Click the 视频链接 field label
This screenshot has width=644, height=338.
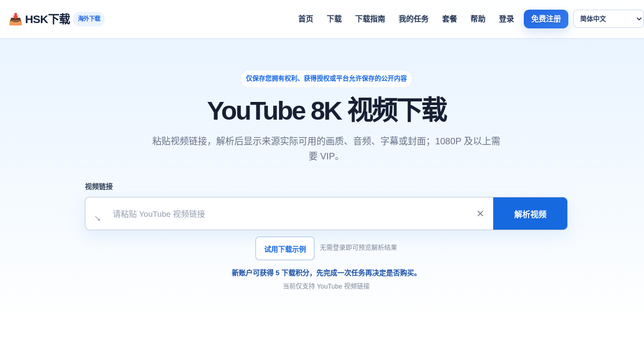pyautogui.click(x=99, y=187)
